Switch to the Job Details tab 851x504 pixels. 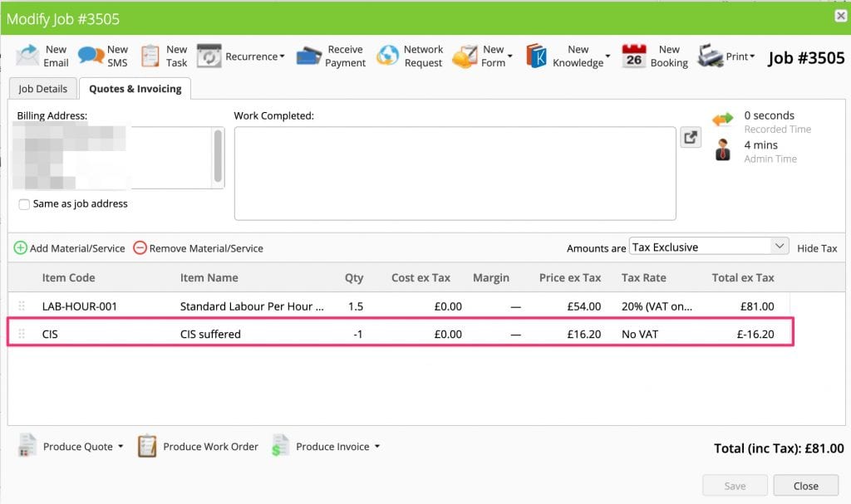click(x=43, y=89)
